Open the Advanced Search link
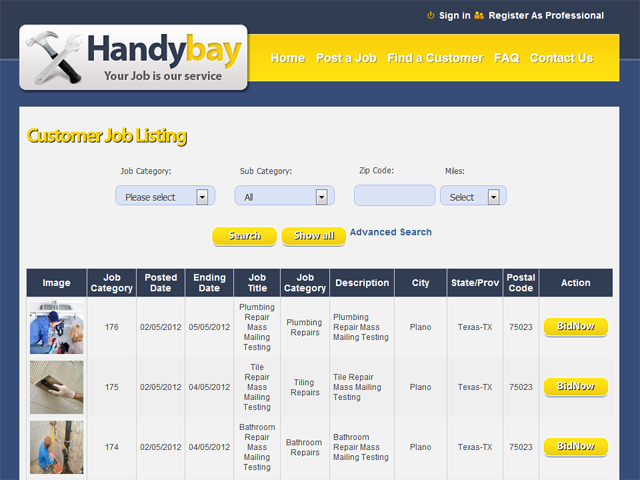This screenshot has height=480, width=640. coord(391,232)
